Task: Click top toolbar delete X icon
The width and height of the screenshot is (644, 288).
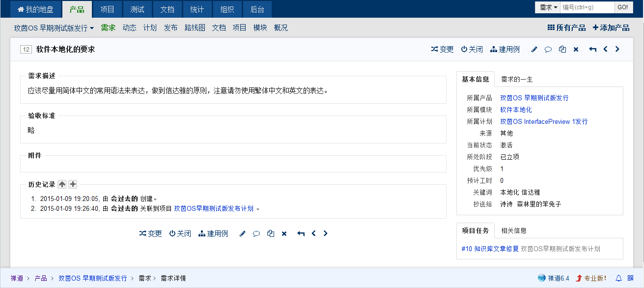Action: pos(576,50)
